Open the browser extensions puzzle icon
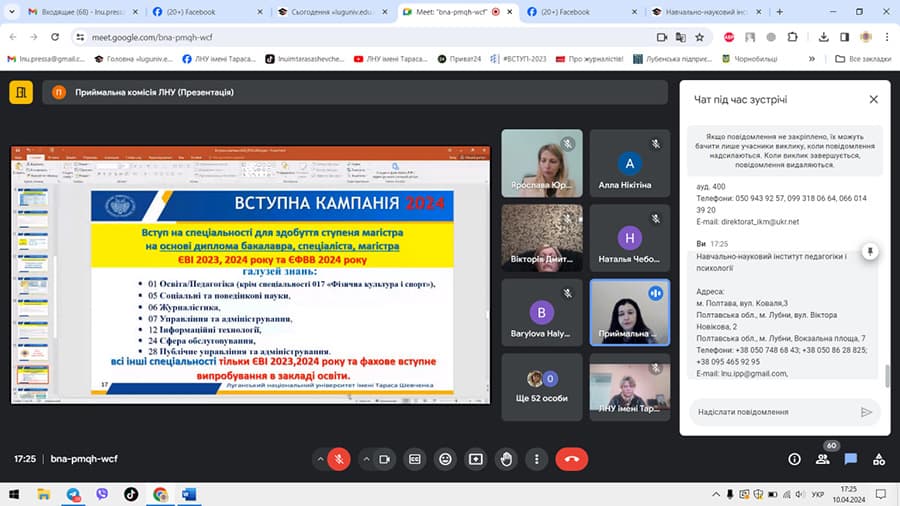The height and width of the screenshot is (506, 900). point(792,37)
